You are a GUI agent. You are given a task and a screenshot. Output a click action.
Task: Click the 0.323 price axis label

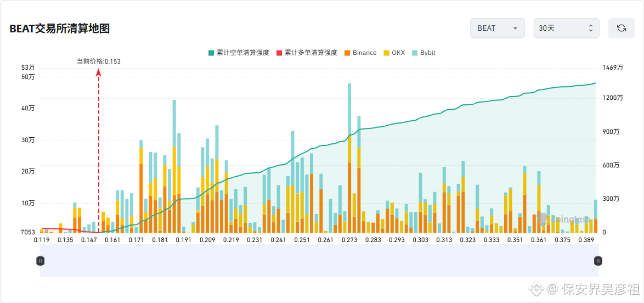(468, 240)
